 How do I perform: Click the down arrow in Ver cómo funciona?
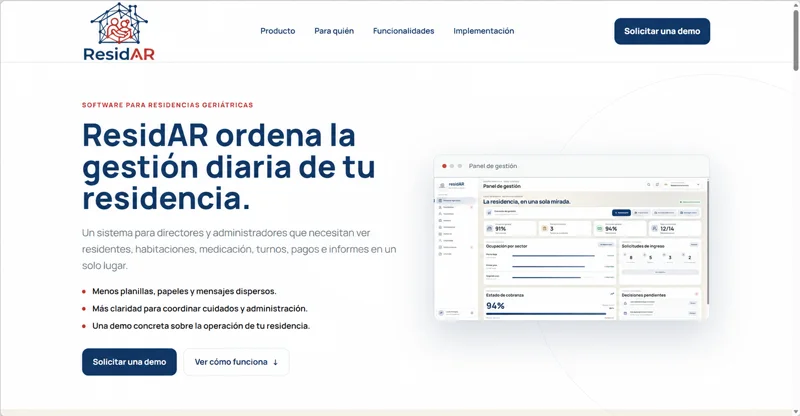(x=276, y=362)
